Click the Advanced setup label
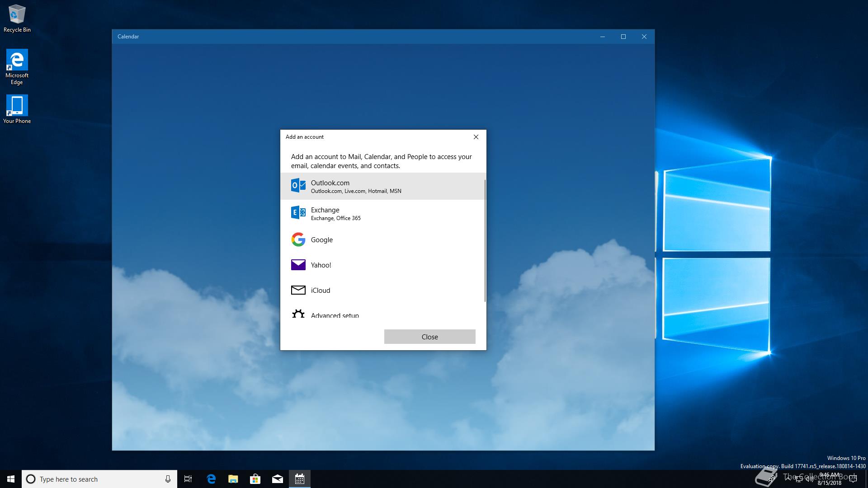The image size is (868, 488). point(335,315)
